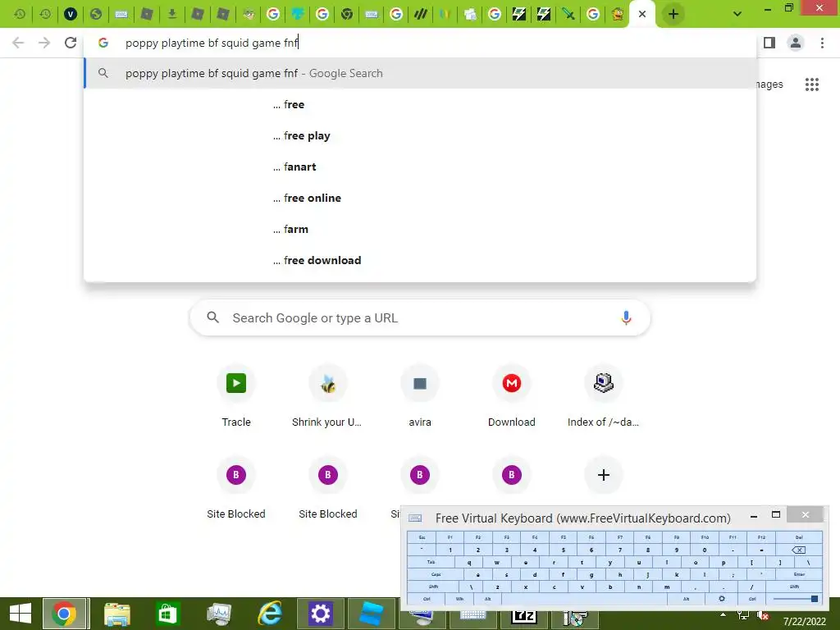Toggle the left Ctrl key on virtual keyboard
This screenshot has height=630, width=840.
coord(427,598)
